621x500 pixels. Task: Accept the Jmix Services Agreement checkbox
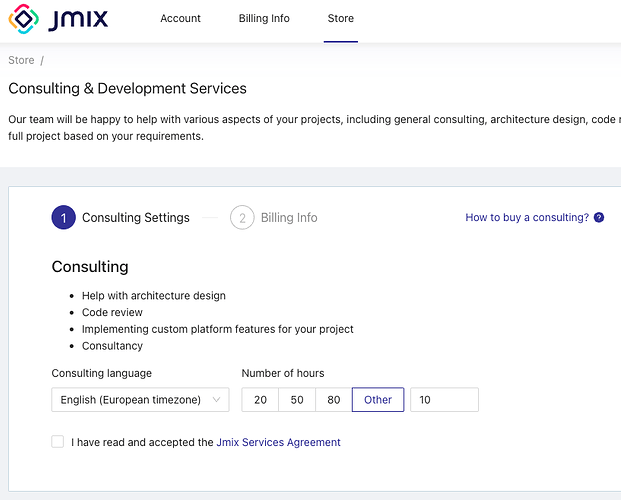pos(58,442)
